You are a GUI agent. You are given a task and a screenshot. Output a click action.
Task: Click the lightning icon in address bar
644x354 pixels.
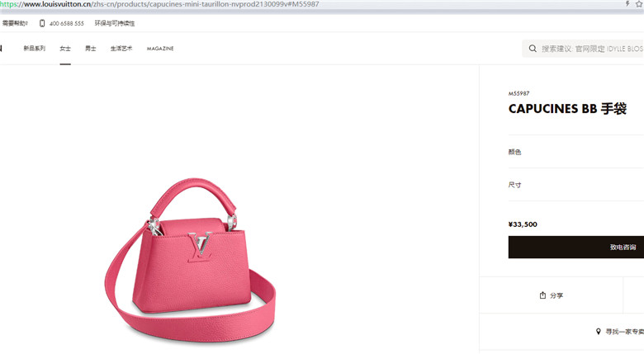(x=627, y=3)
